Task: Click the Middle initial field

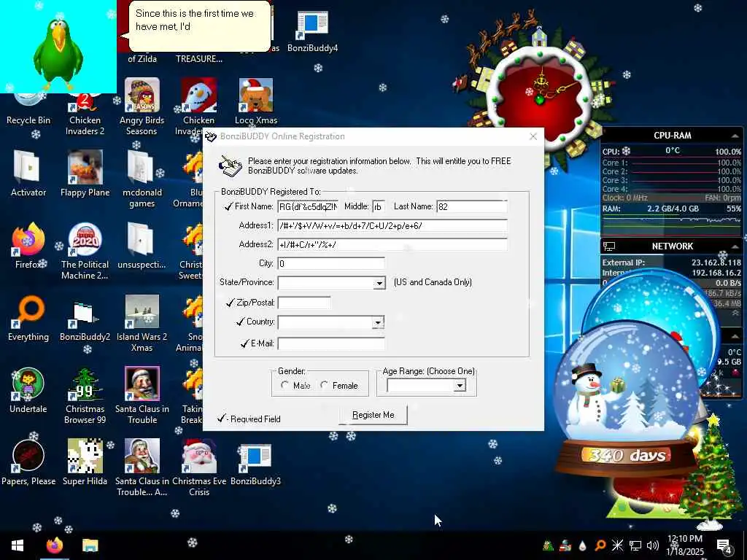Action: (x=379, y=206)
